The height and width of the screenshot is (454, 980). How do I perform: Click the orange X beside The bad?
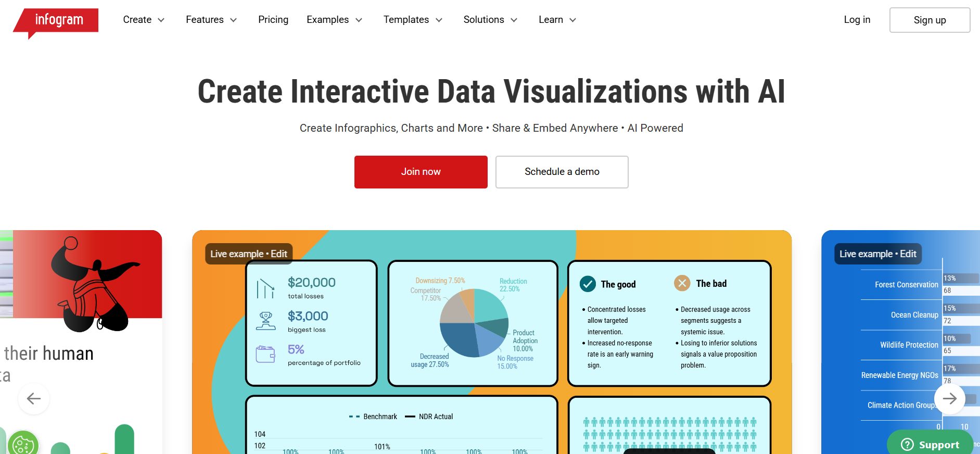[682, 283]
